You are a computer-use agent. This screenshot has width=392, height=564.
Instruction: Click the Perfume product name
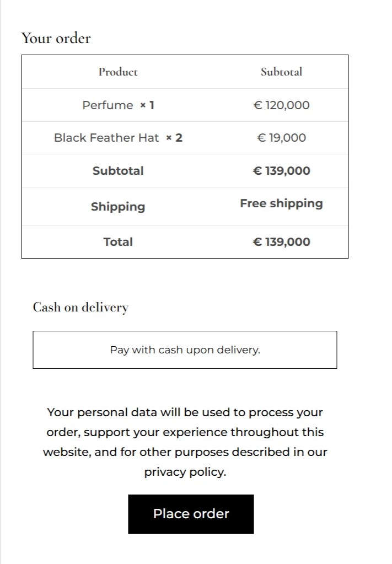[108, 105]
